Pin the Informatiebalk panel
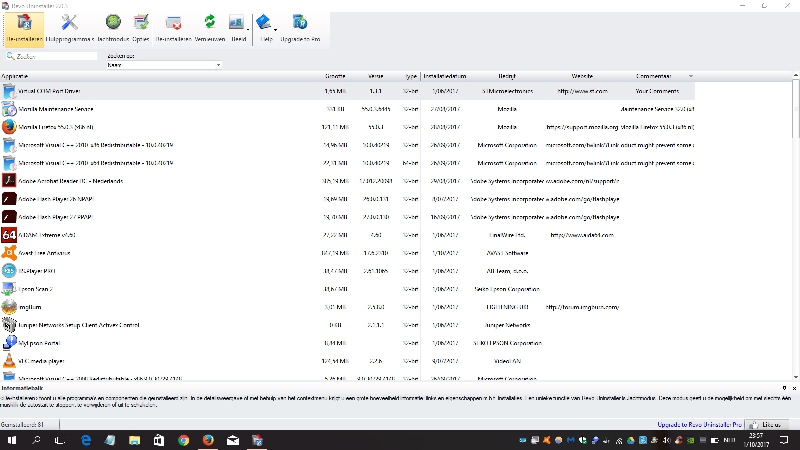The height and width of the screenshot is (450, 800). [785, 388]
